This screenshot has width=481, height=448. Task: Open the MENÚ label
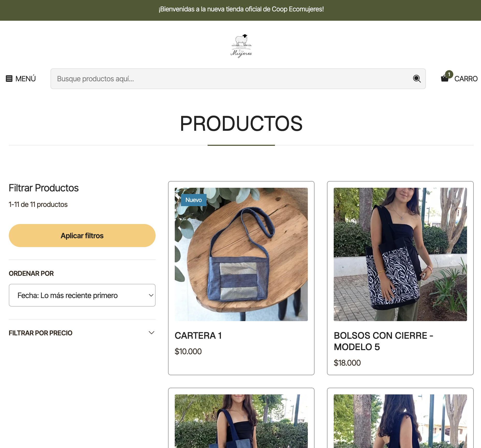[25, 79]
